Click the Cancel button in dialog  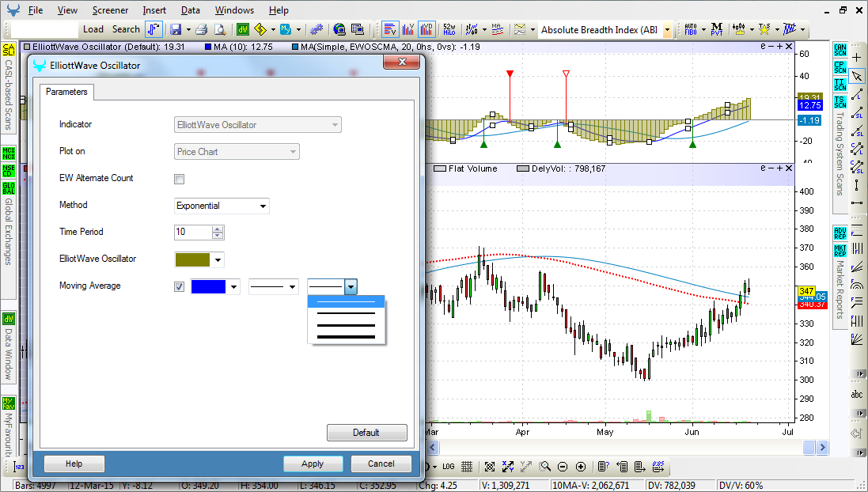(x=381, y=464)
